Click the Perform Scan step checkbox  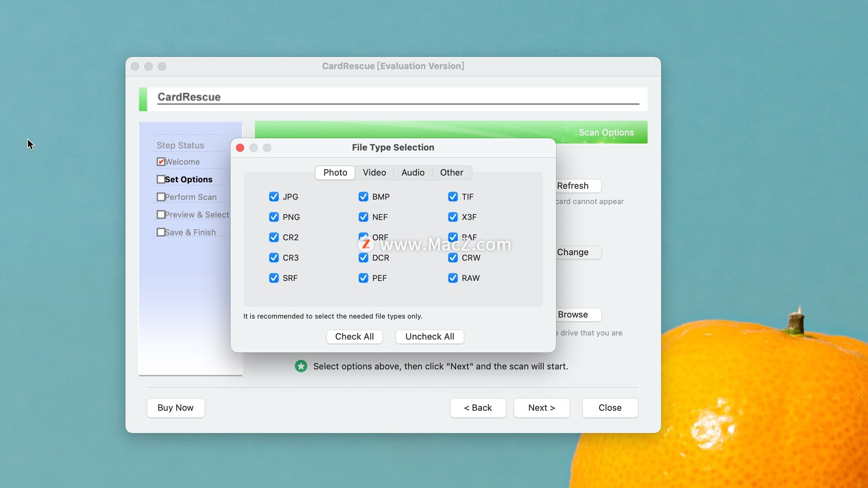click(x=160, y=197)
